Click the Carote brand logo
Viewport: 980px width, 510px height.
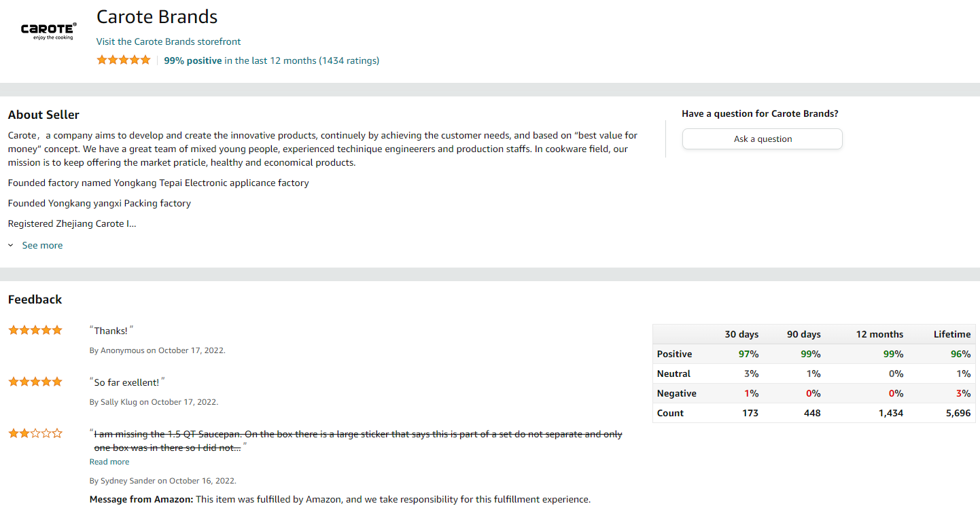coord(48,31)
